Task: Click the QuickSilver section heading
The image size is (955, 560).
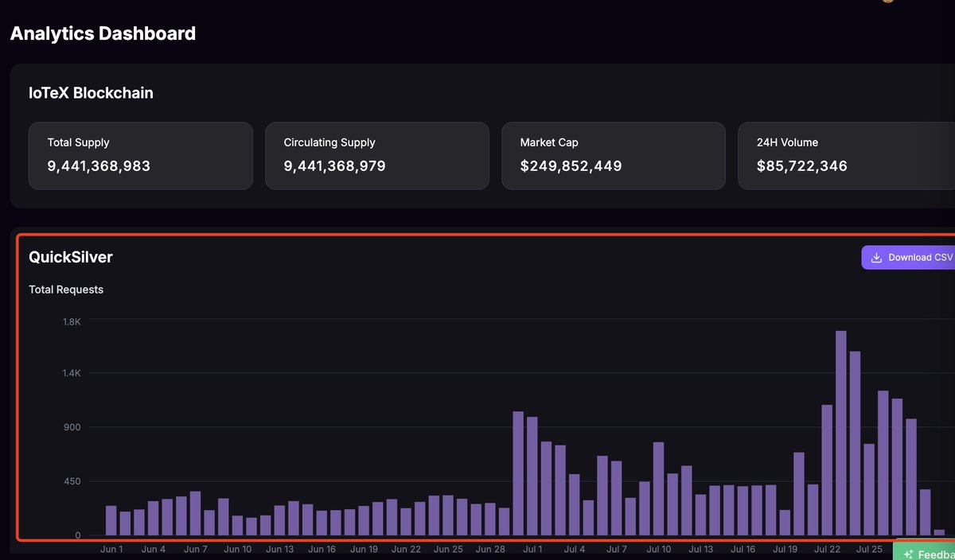Action: [71, 257]
